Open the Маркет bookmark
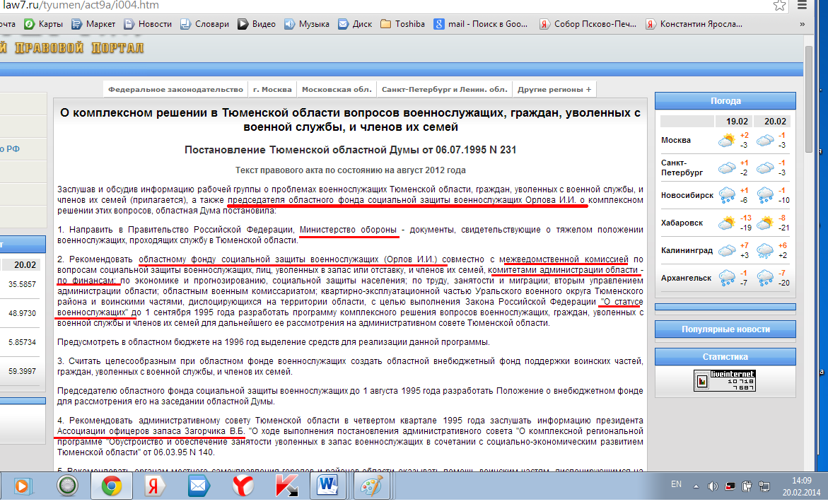828x504 pixels. click(x=93, y=24)
